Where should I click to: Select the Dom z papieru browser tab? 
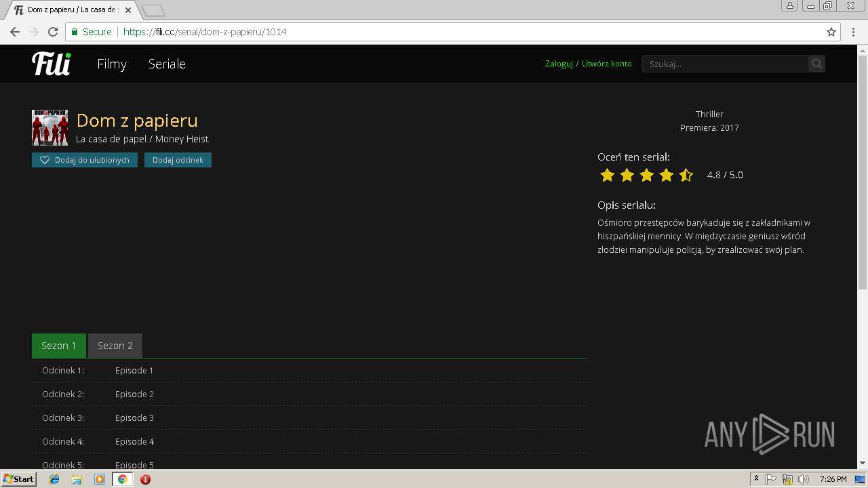71,10
